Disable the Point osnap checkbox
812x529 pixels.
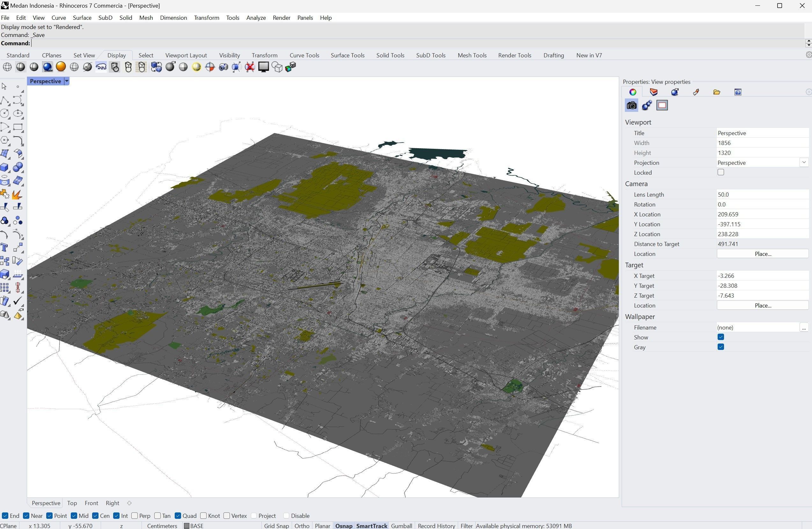pyautogui.click(x=49, y=515)
